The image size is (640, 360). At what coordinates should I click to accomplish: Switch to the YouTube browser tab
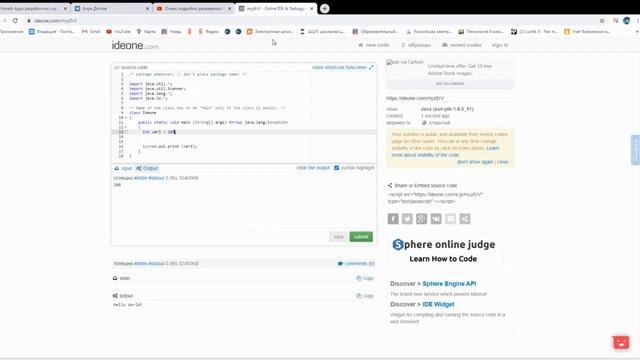[x=193, y=8]
